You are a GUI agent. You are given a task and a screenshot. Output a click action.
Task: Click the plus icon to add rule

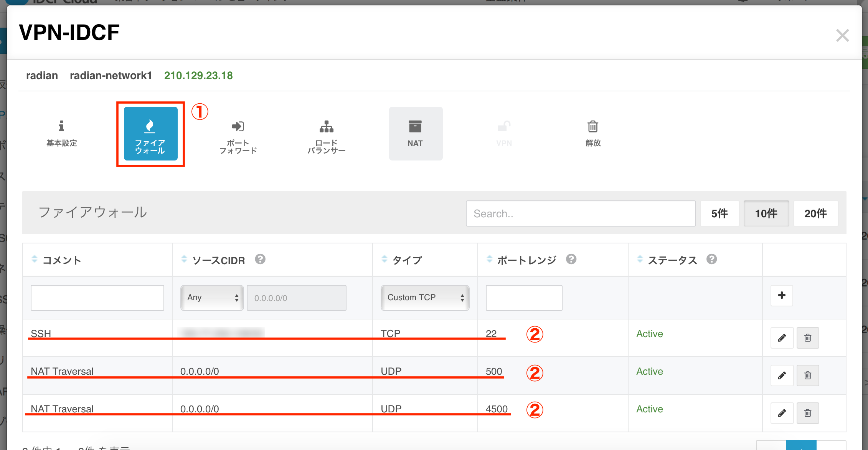pos(782,295)
